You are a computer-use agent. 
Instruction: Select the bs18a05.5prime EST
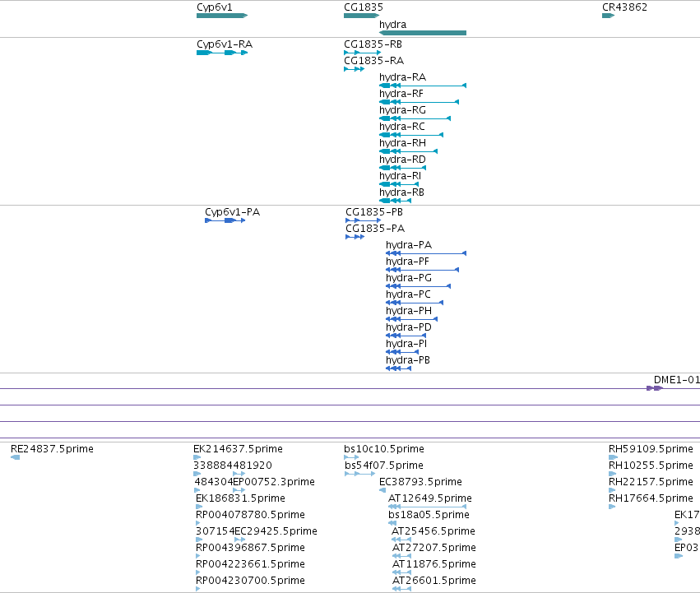pyautogui.click(x=392, y=523)
